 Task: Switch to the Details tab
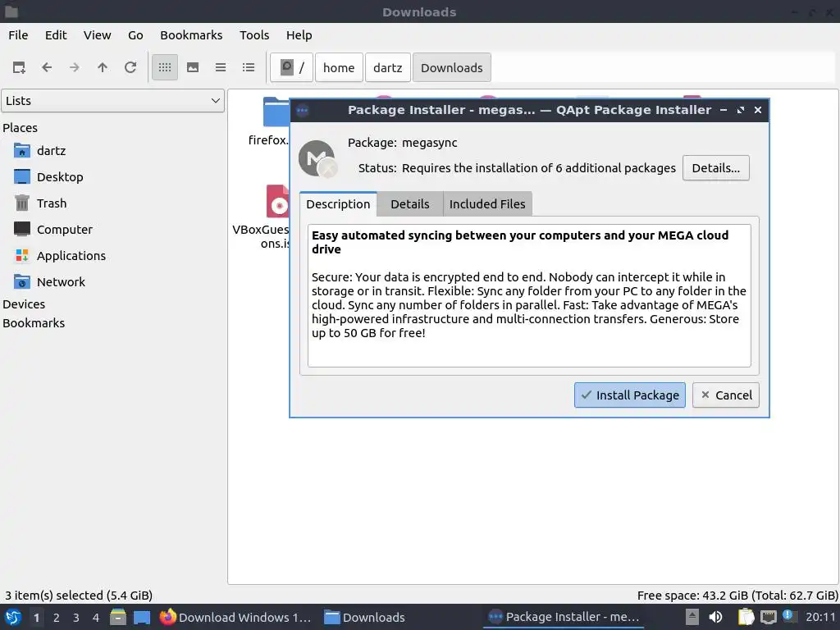pos(410,204)
